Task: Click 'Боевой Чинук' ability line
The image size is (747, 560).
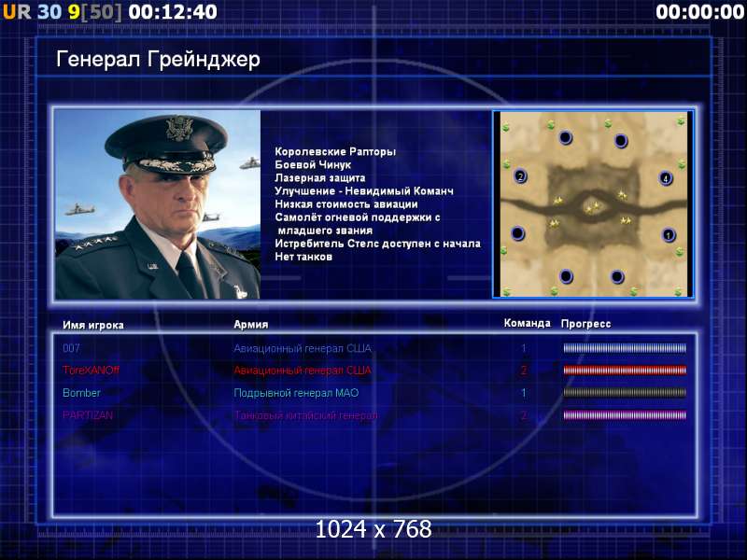Action: (x=313, y=165)
